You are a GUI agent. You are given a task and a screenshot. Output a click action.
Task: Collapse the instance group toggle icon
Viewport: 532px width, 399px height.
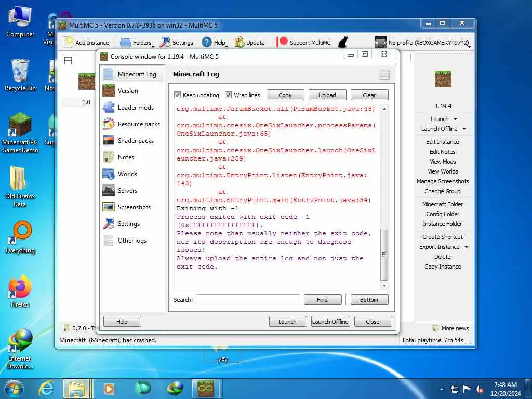(x=68, y=61)
